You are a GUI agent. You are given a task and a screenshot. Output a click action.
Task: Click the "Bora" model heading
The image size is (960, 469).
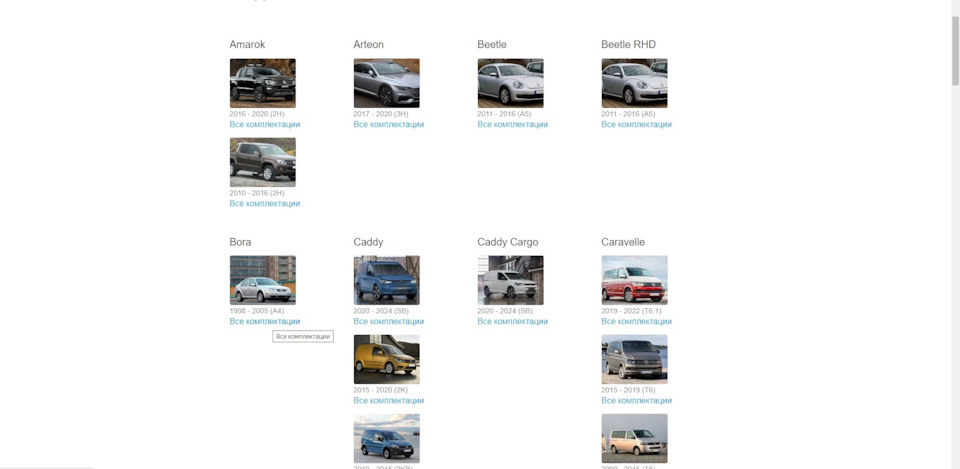(x=240, y=242)
